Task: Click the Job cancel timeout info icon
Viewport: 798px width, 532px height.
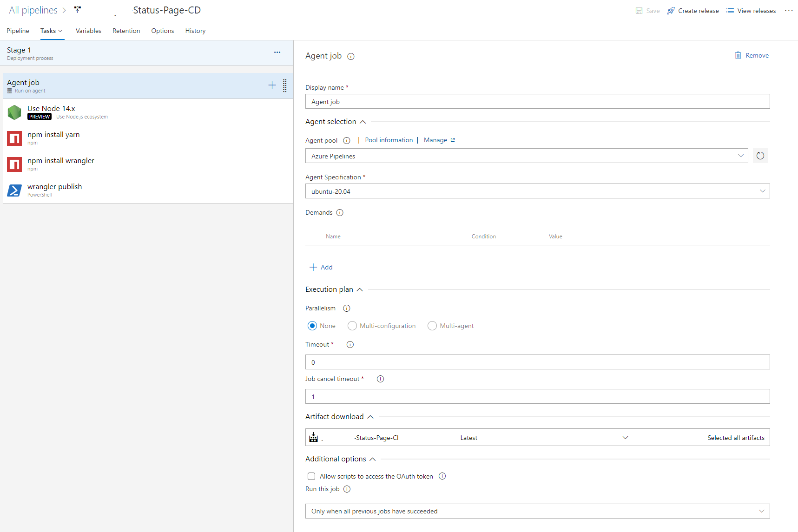Action: [381, 379]
